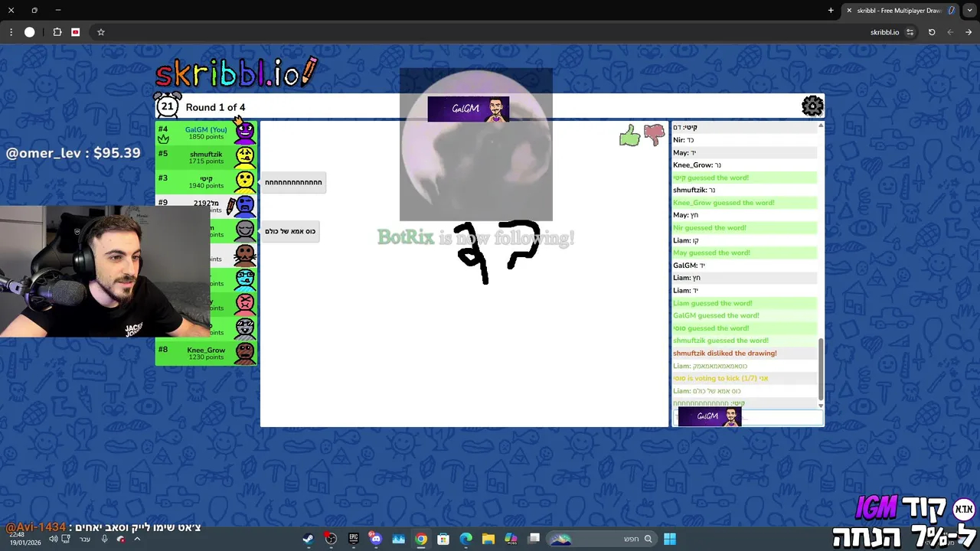
Task: Select Knee_Grow player name
Action: 206,350
